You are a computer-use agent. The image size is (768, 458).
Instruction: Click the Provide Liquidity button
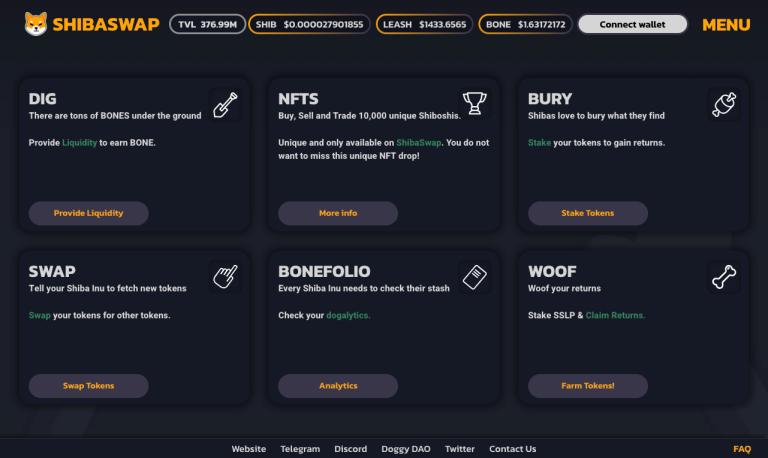89,213
